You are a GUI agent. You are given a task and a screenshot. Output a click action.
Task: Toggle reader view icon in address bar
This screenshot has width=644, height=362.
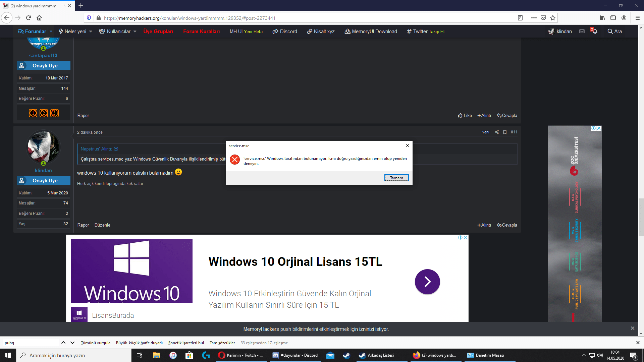520,18
